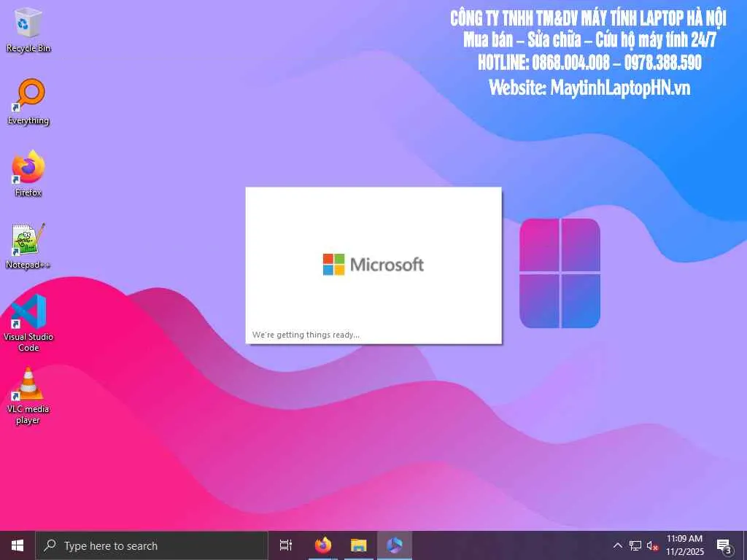Open File Explorer from the taskbar
Viewport: 747px width, 560px height.
pos(359,545)
